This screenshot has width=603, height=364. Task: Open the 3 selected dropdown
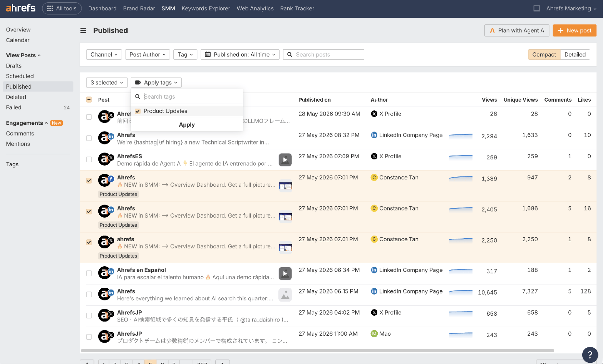[107, 83]
